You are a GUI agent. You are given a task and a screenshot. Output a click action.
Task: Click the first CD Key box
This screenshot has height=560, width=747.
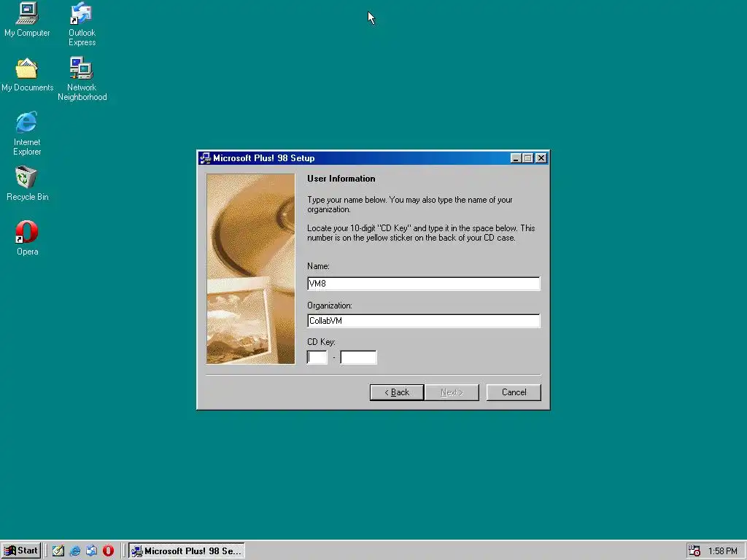(317, 357)
